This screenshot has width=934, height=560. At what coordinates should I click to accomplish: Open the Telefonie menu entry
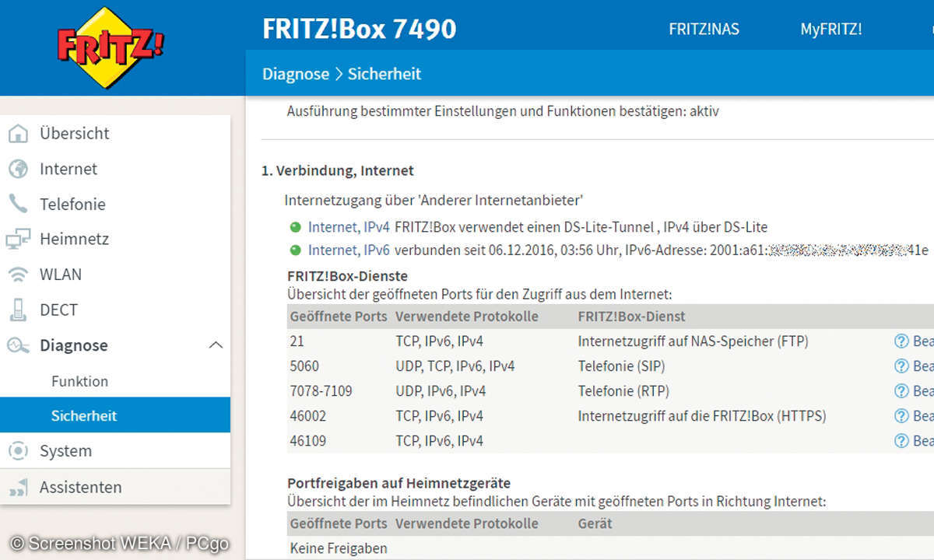(72, 205)
